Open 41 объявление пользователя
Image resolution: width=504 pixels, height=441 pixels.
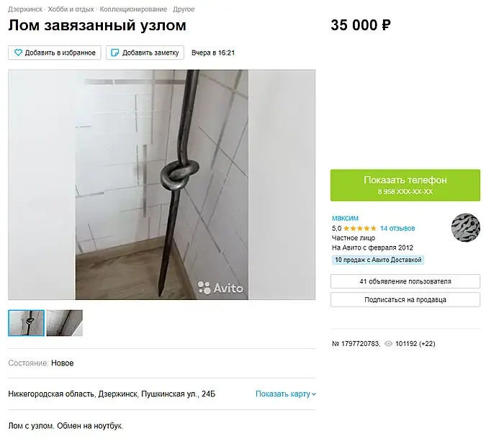point(405,281)
